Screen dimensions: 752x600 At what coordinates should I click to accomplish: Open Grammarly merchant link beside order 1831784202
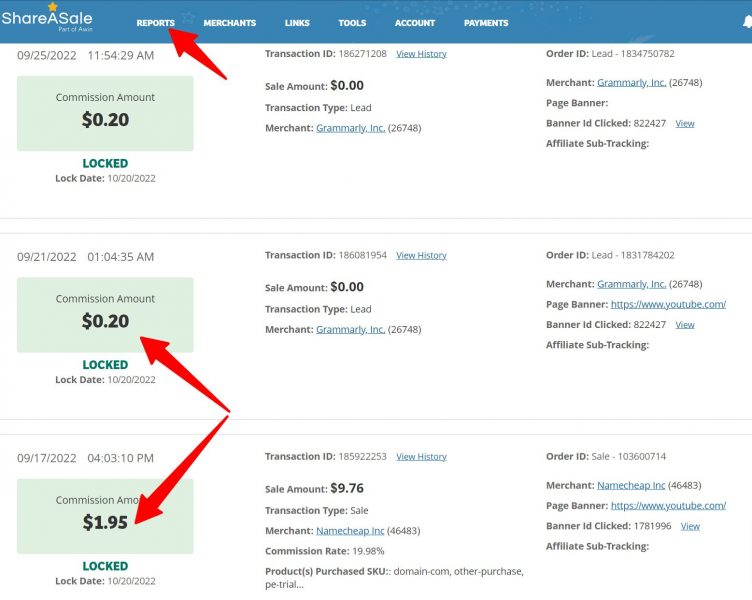[632, 284]
